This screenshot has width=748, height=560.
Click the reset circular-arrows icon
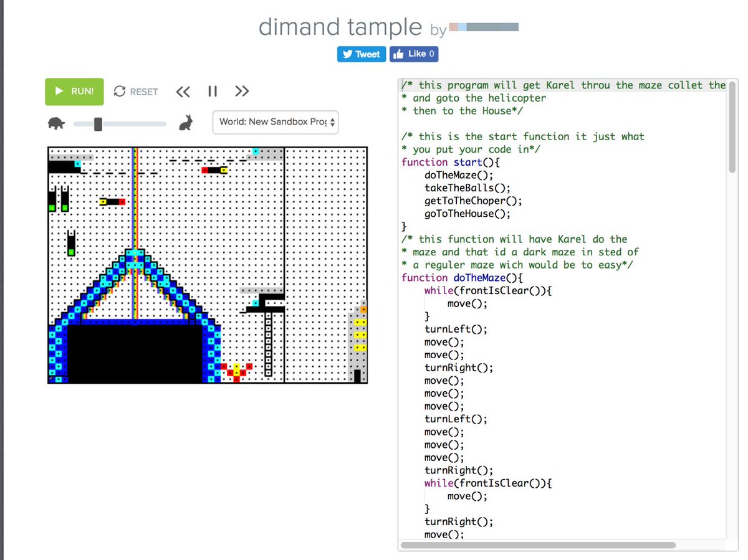click(120, 92)
